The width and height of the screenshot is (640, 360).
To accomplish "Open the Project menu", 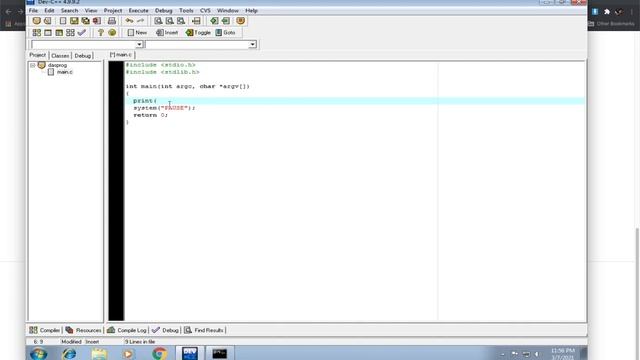I will pyautogui.click(x=113, y=11).
